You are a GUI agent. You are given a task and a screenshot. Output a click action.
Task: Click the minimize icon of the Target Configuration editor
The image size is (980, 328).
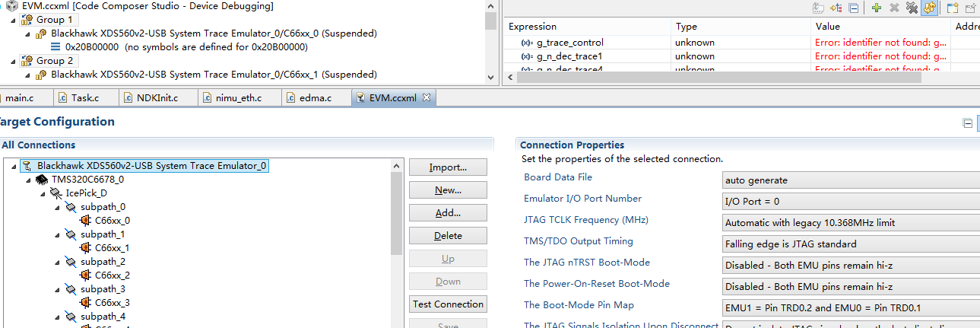point(968,123)
